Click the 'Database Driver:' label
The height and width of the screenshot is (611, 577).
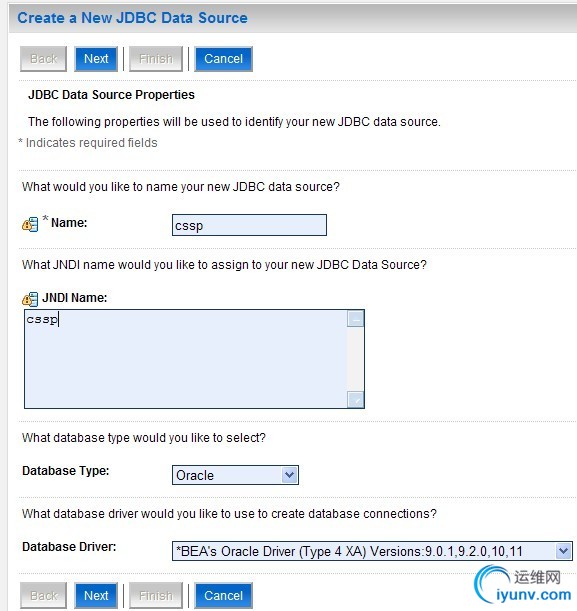point(69,547)
